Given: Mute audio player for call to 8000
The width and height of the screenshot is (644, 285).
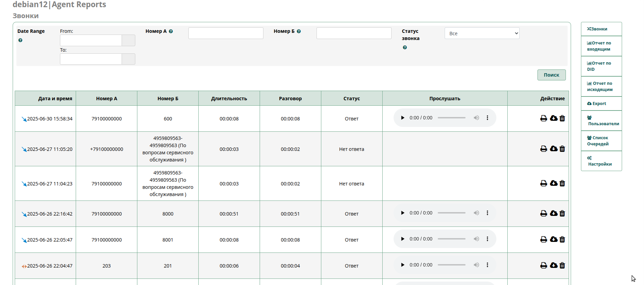Looking at the screenshot, I should (476, 213).
